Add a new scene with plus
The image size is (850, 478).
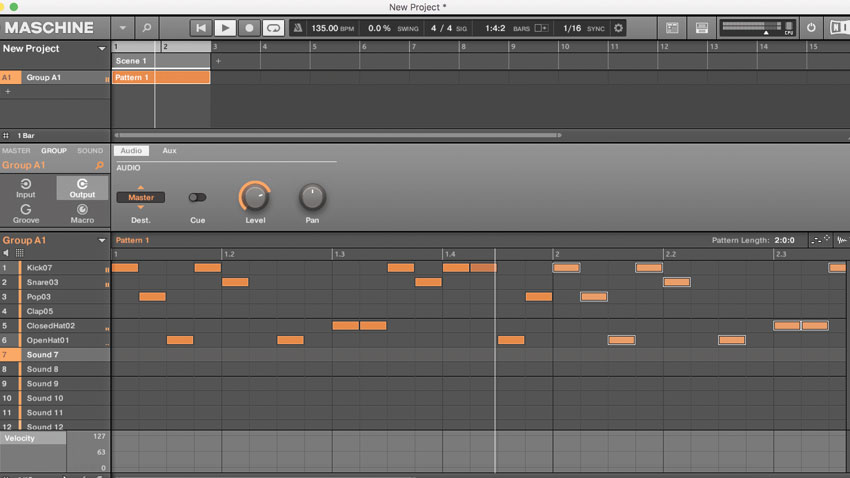pyautogui.click(x=218, y=61)
